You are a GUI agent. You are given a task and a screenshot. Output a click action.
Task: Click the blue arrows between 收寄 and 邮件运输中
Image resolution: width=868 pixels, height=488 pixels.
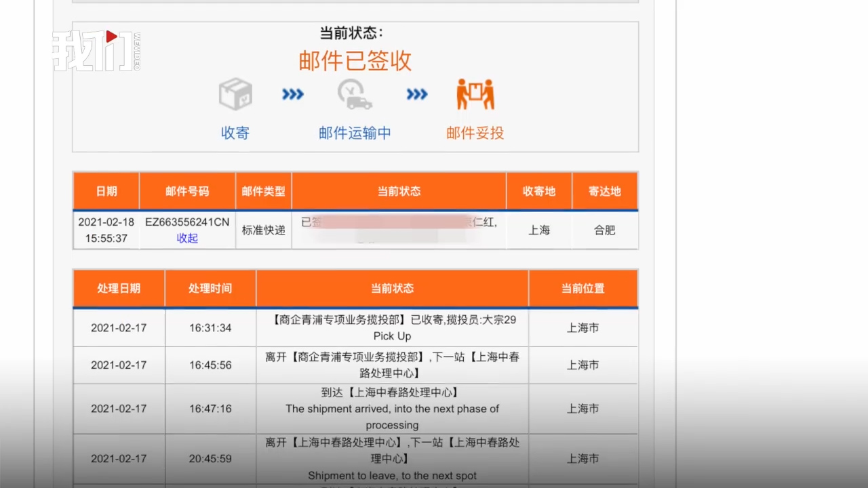pos(293,94)
